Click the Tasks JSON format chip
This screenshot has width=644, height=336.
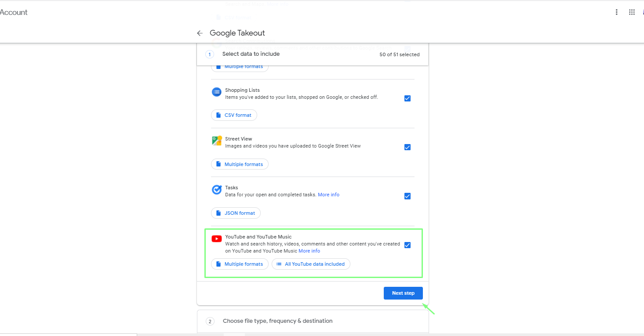coord(236,213)
